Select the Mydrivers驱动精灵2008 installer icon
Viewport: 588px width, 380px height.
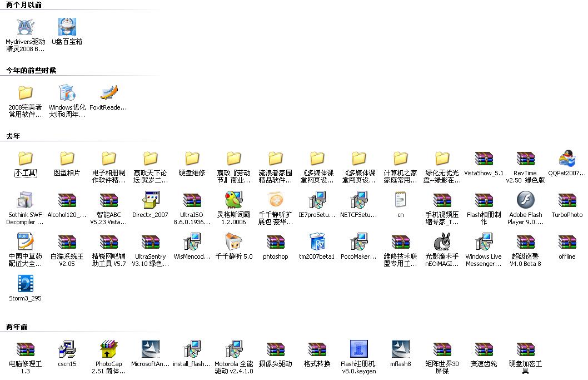(x=25, y=27)
